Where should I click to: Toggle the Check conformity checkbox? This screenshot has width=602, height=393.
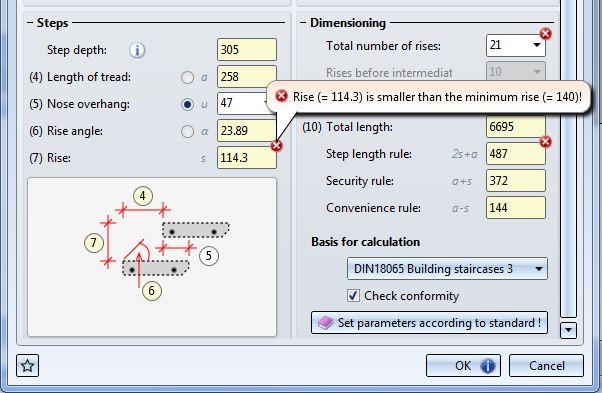click(x=353, y=296)
